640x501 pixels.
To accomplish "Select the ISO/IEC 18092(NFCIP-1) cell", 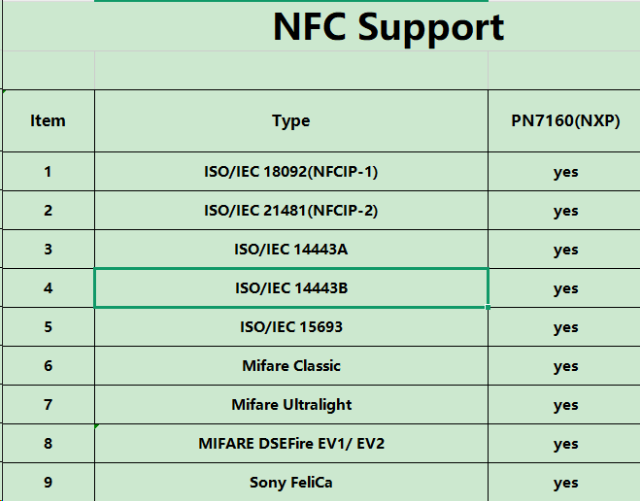I will coord(291,172).
